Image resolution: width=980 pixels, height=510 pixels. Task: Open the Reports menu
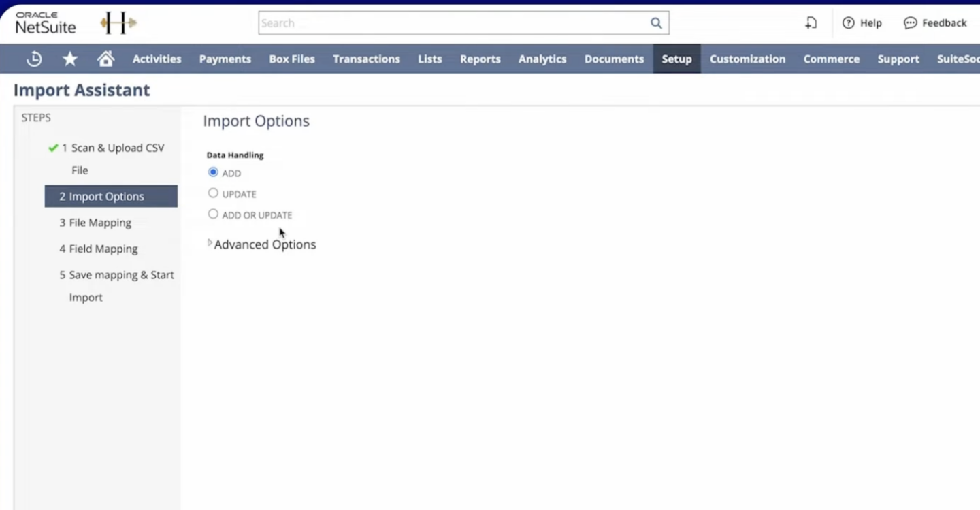(x=480, y=59)
